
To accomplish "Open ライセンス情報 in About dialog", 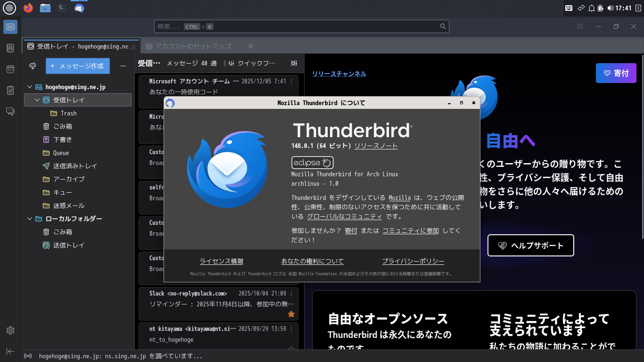I will [222, 261].
